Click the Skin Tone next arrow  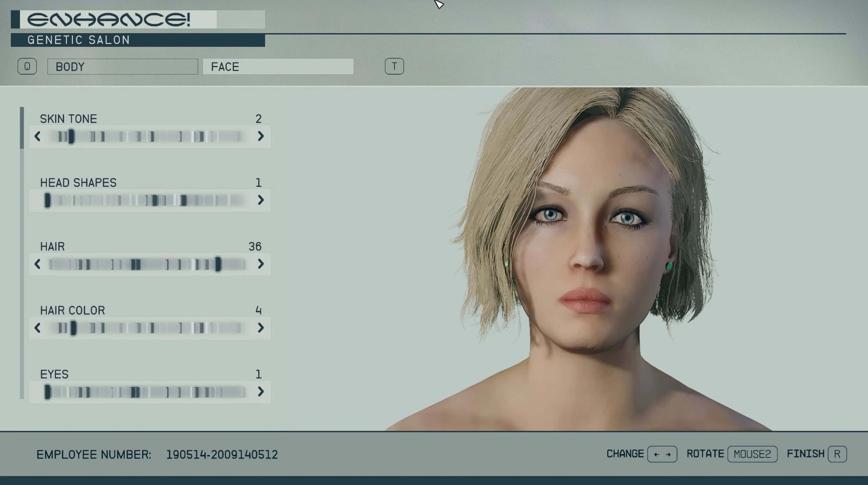261,136
